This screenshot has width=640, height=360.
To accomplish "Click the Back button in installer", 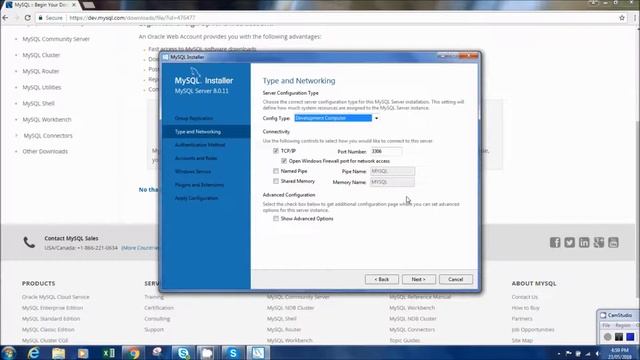I will click(x=382, y=279).
